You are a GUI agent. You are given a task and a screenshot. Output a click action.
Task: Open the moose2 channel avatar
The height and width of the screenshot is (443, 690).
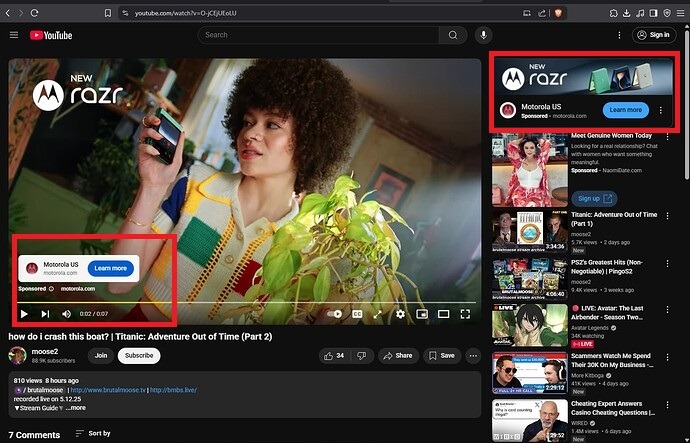point(18,355)
